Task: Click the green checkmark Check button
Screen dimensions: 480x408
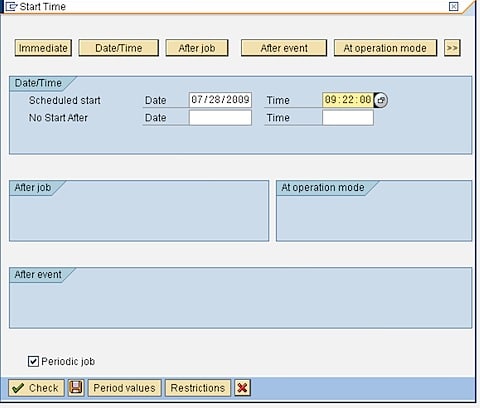Action: [36, 388]
